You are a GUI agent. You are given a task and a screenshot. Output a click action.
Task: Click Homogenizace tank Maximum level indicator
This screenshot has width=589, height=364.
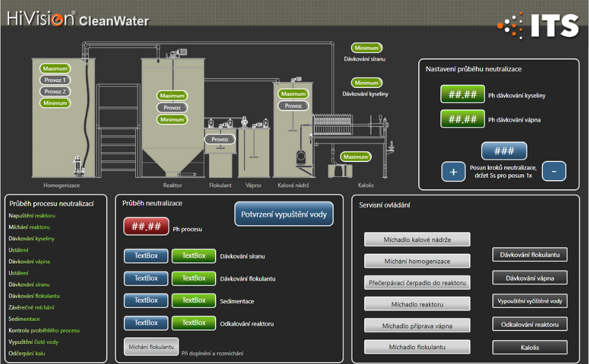click(x=55, y=69)
